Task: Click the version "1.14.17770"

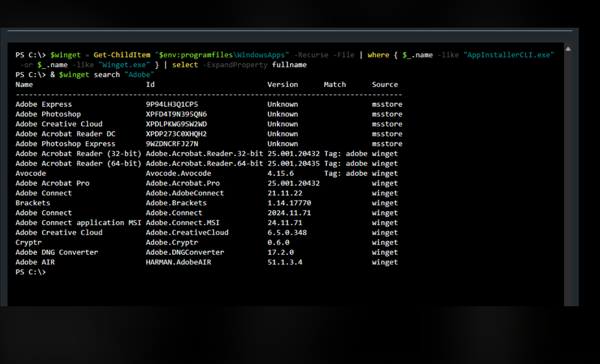Action: click(x=289, y=203)
